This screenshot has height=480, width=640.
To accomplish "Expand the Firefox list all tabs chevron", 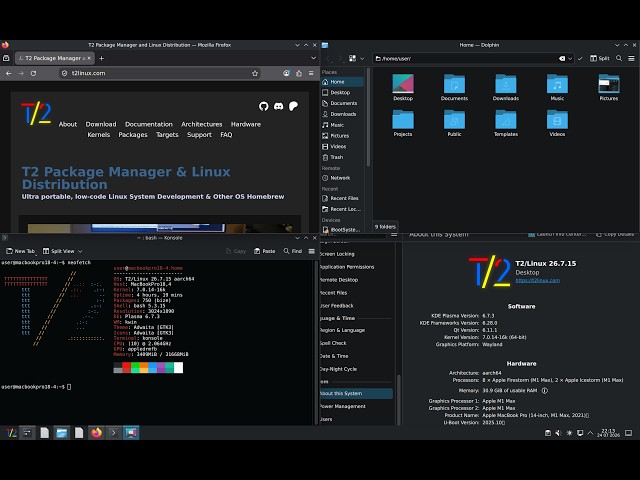I will point(313,58).
